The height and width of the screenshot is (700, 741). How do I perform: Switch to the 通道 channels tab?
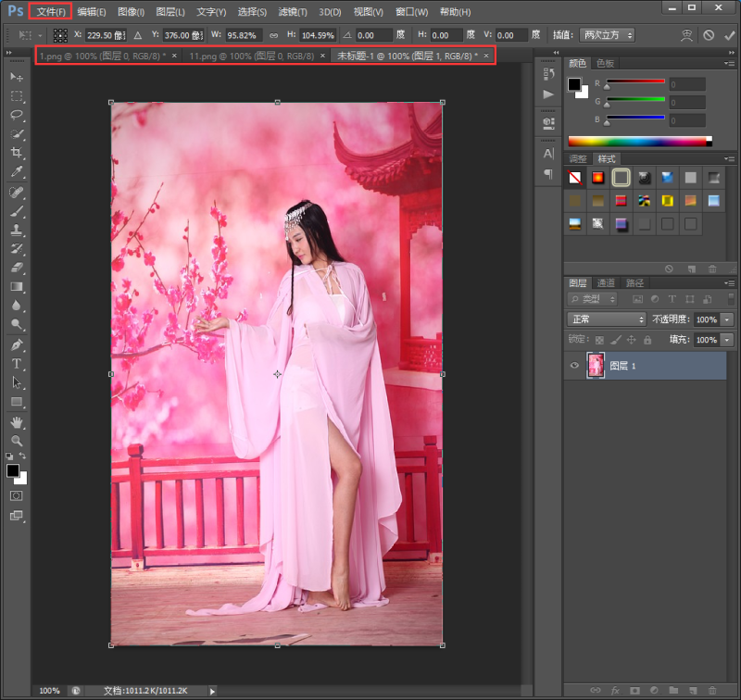pos(605,282)
